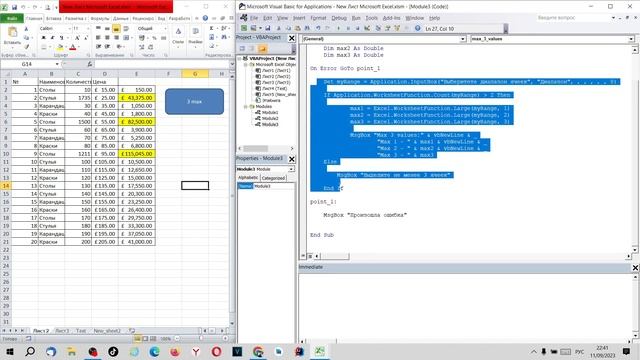The width and height of the screenshot is (640, 360).
Task: Open the VBA Tools menu
Action: coord(371,18)
